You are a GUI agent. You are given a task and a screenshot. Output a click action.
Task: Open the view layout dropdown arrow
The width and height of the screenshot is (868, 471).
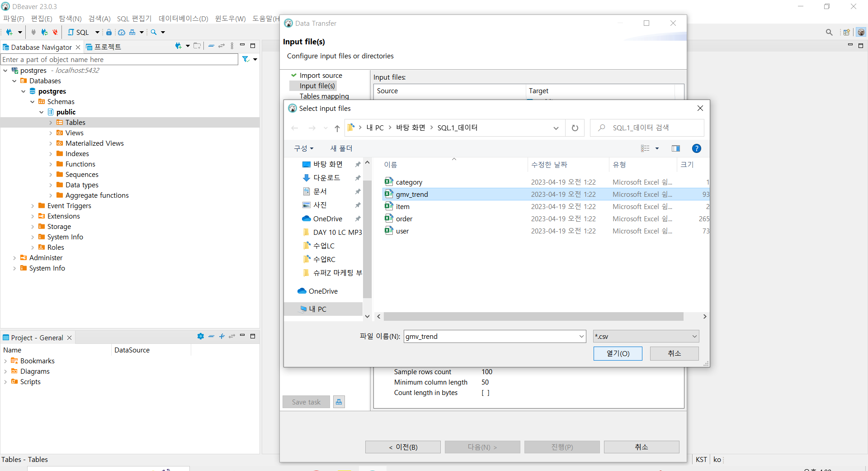(x=657, y=148)
